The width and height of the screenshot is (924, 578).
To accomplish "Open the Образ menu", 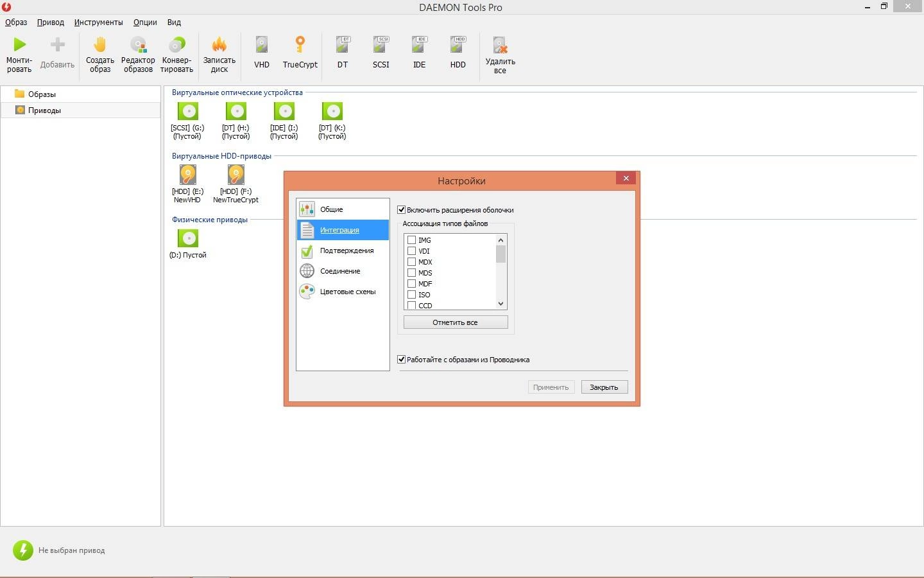I will coord(16,22).
